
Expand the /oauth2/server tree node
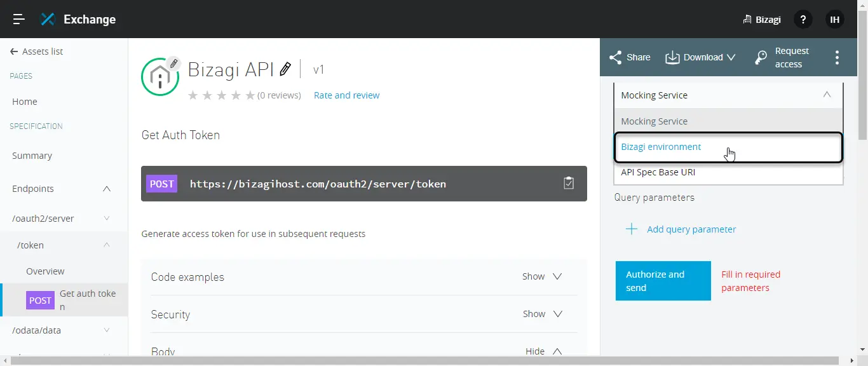point(107,218)
